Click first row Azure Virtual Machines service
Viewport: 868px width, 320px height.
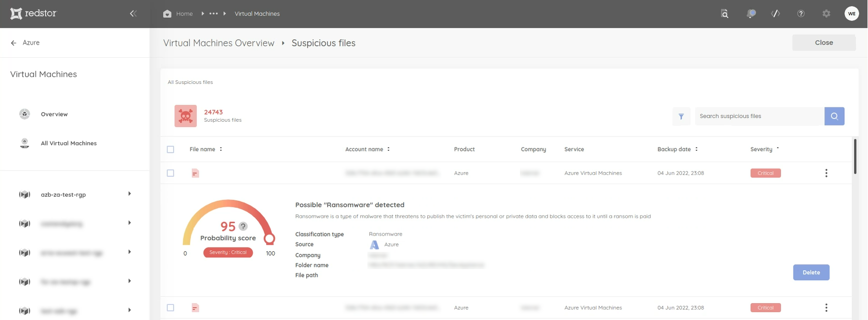tap(593, 173)
